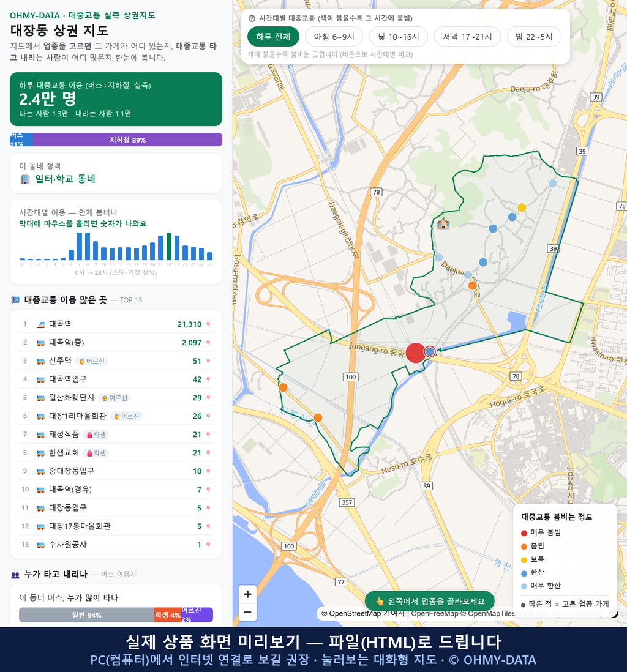Click the 누가 타고 내리나 section heading
This screenshot has height=672, width=627.
tap(56, 574)
